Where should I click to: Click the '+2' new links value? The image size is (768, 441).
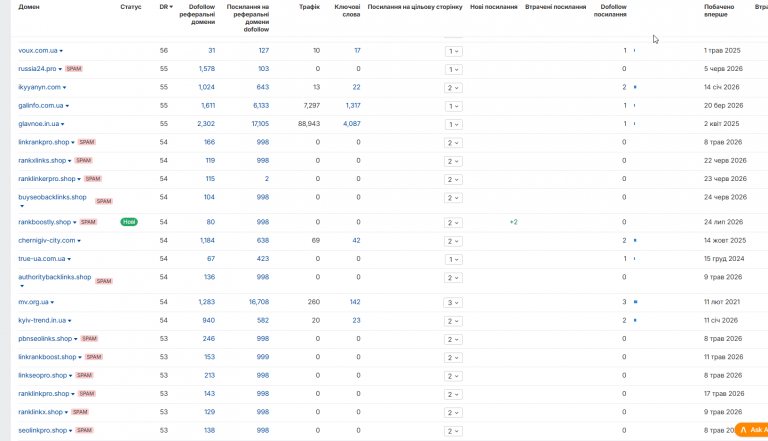coord(513,222)
